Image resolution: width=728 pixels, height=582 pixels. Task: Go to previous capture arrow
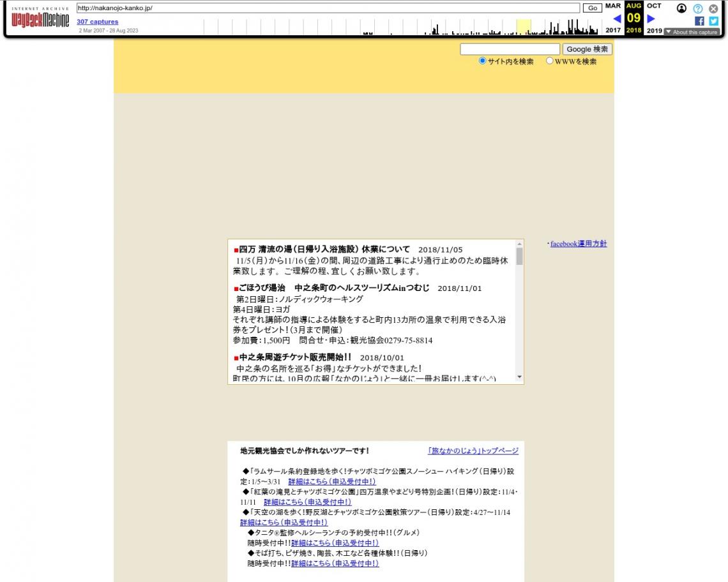(617, 19)
